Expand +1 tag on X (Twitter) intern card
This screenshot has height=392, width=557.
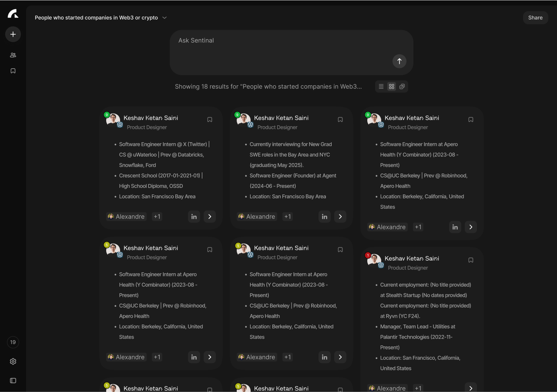pyautogui.click(x=157, y=217)
